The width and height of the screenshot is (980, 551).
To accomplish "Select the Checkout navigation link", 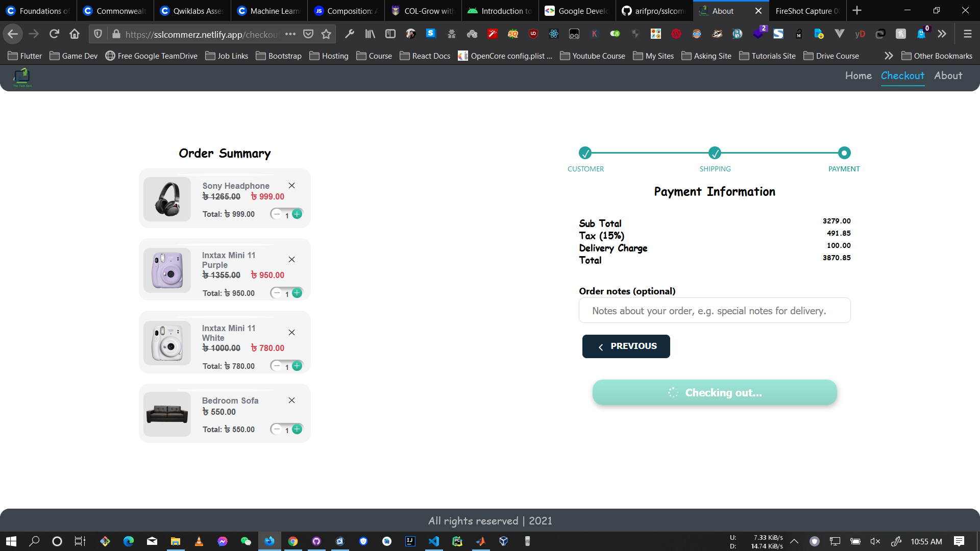I will click(x=902, y=76).
